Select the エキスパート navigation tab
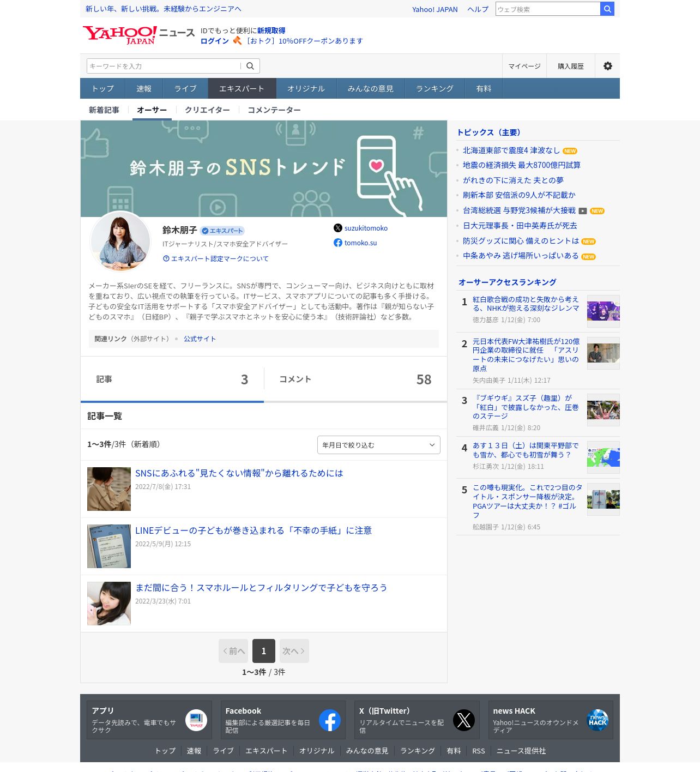 pyautogui.click(x=242, y=88)
